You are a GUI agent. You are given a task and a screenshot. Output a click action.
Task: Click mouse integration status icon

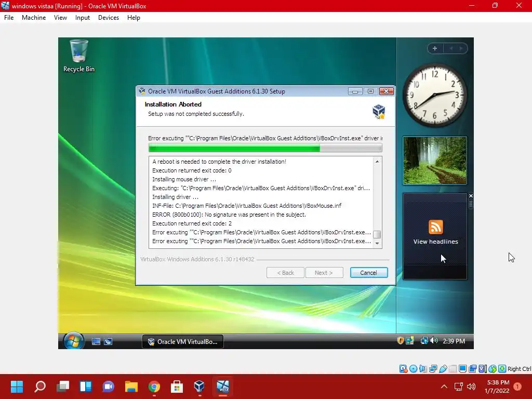[x=493, y=369]
